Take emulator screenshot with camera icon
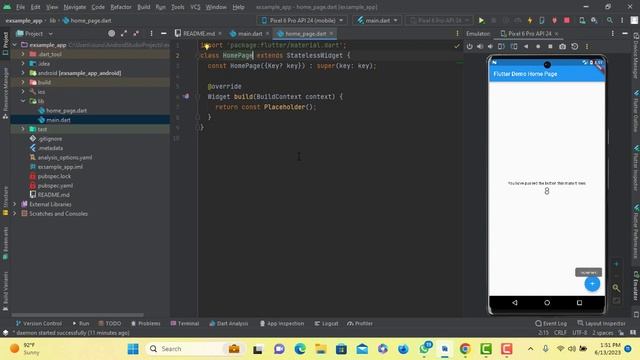Viewport: 640px width, 360px height. (562, 47)
